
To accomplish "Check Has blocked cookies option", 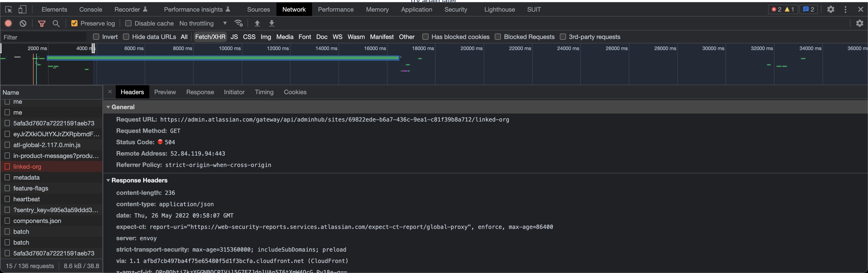I will [425, 37].
